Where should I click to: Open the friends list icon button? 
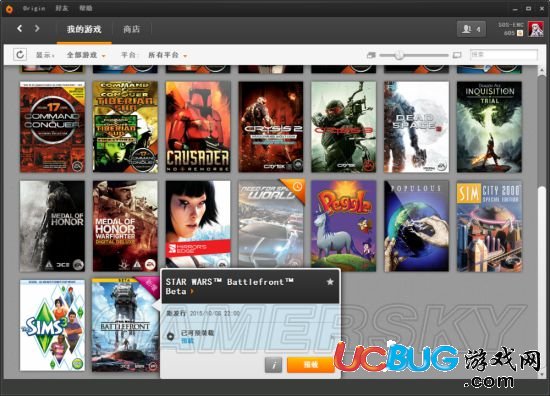point(471,29)
